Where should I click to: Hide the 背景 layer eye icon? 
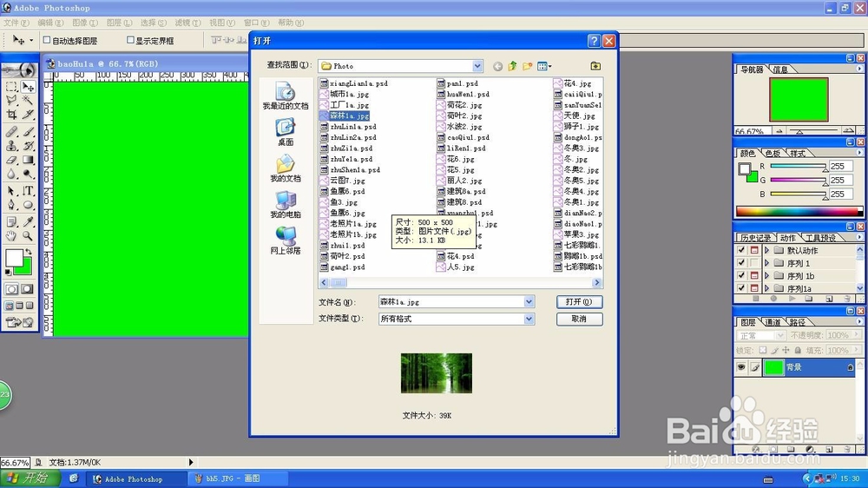741,367
